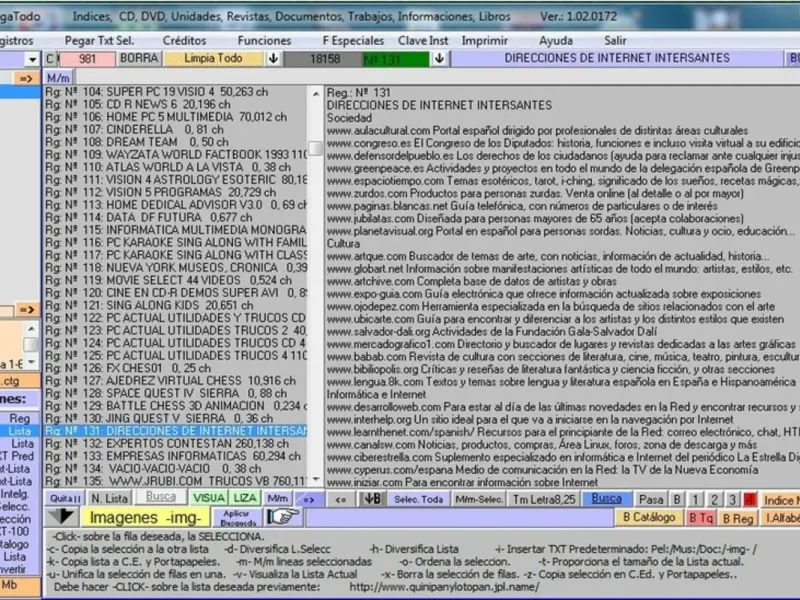Click the Aplicar Busqueda button
Image resolution: width=800 pixels, height=600 pixels.
[237, 517]
